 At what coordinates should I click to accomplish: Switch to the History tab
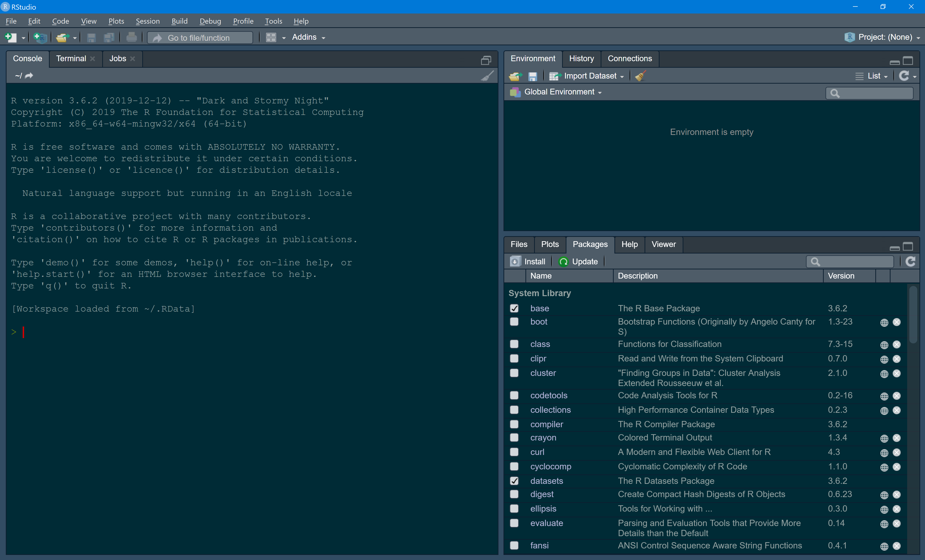[x=581, y=59]
